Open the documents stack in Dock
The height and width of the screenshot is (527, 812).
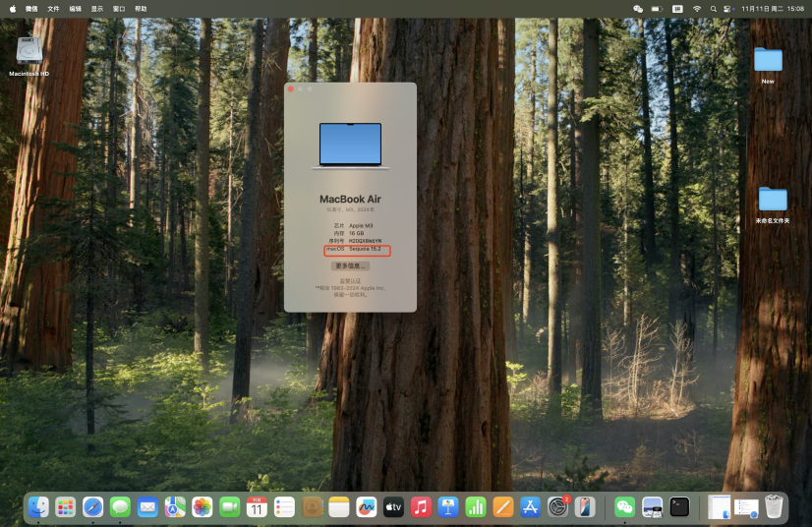click(720, 506)
